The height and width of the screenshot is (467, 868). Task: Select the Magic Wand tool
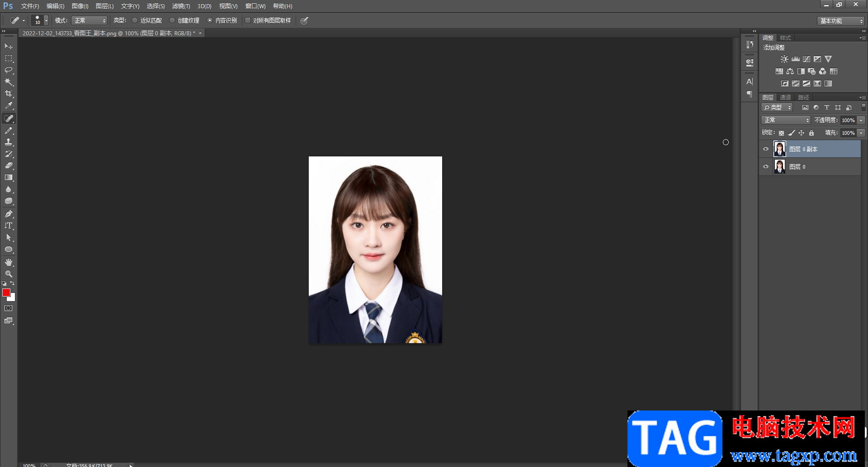click(x=9, y=82)
